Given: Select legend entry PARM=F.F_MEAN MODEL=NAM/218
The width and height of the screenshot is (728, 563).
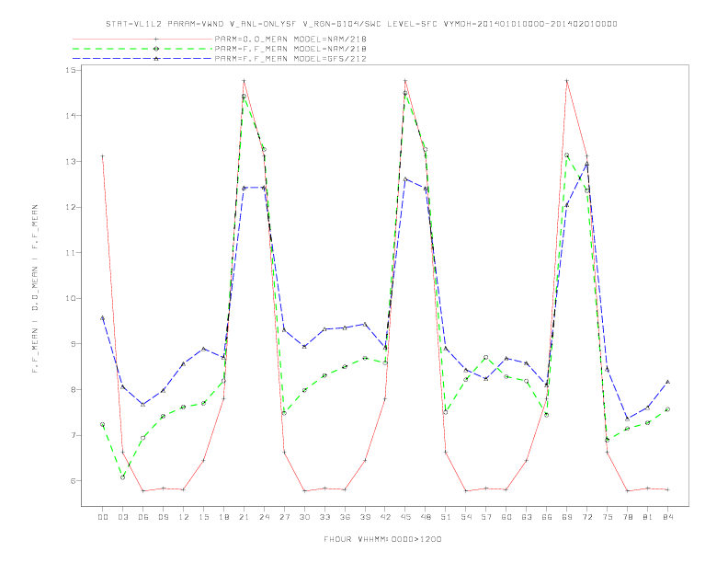Looking at the screenshot, I should (290, 49).
